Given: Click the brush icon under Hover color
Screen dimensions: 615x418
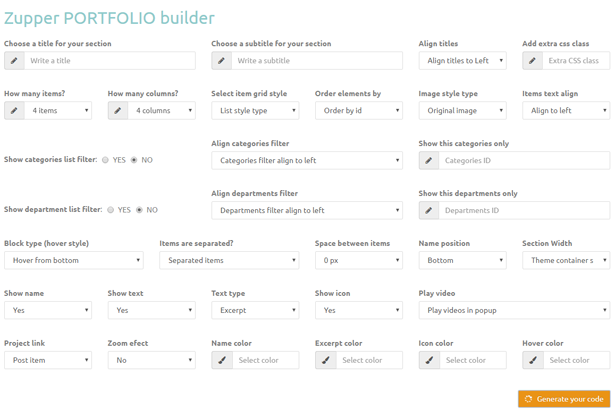Looking at the screenshot, I should [533, 360].
